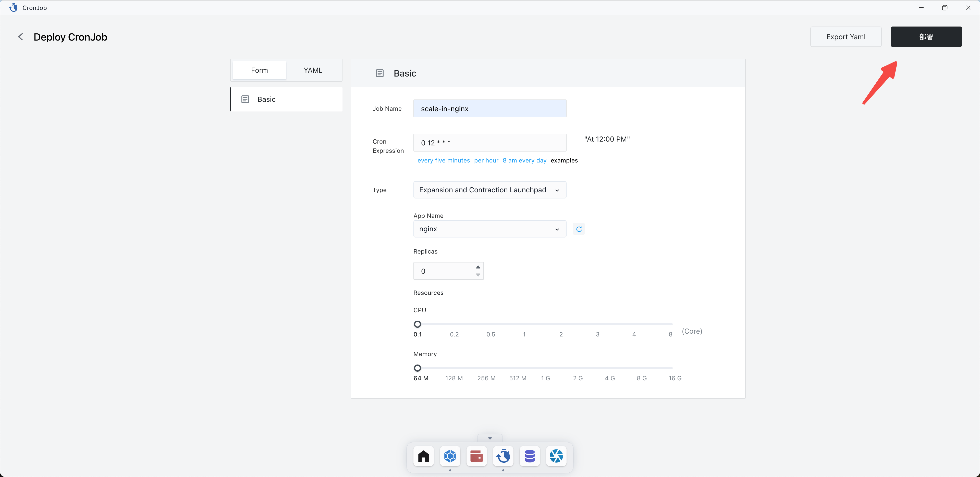Open the blue aperture dock icon
This screenshot has width=980, height=477.
coord(556,456)
